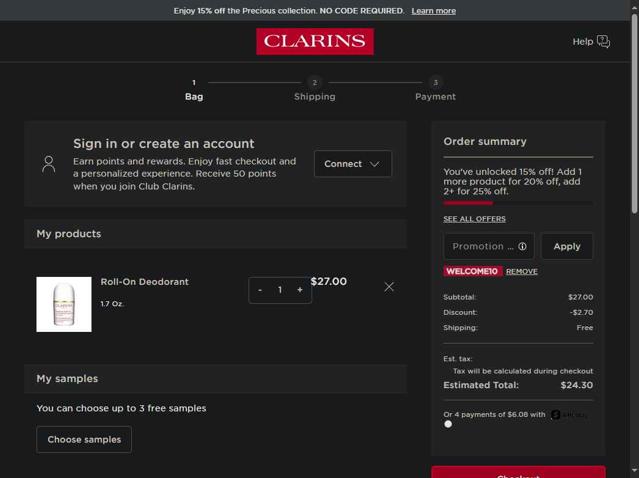Decrease deodorant quantity with minus
This screenshot has width=639, height=478.
point(260,290)
